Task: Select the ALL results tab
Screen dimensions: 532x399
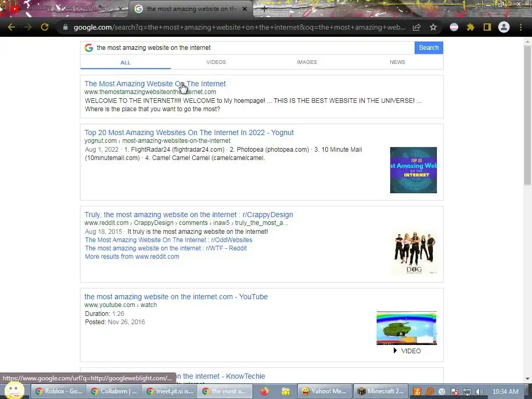Action: (126, 62)
